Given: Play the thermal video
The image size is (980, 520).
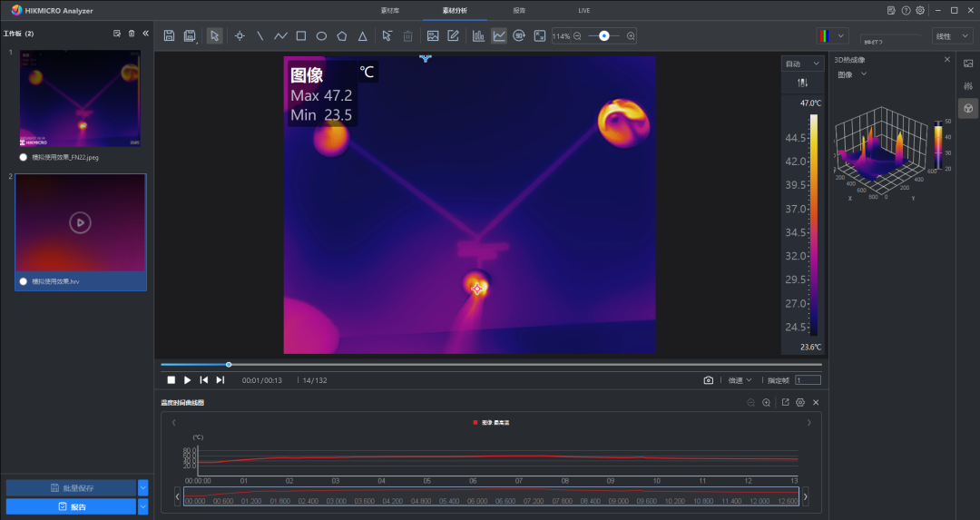Looking at the screenshot, I should [188, 380].
